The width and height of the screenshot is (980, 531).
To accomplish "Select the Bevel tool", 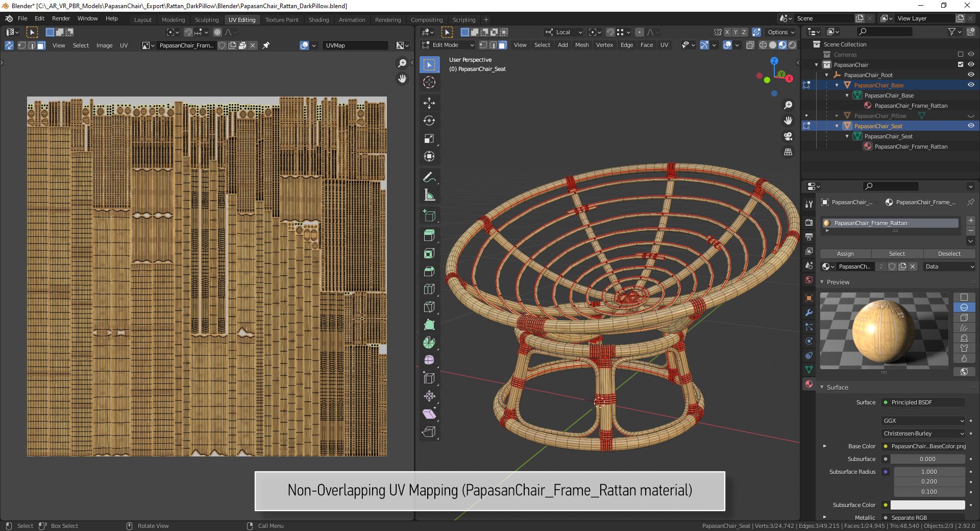I will click(x=429, y=272).
